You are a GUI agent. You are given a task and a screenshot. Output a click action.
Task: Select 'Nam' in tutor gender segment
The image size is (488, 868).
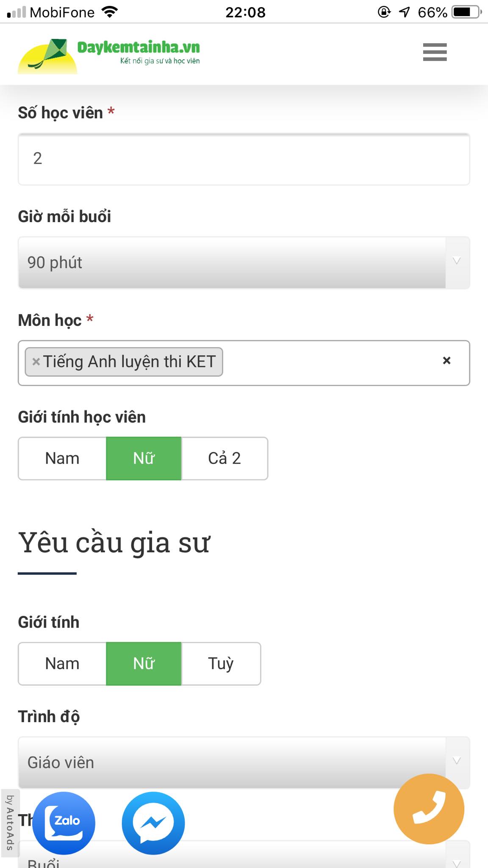62,663
